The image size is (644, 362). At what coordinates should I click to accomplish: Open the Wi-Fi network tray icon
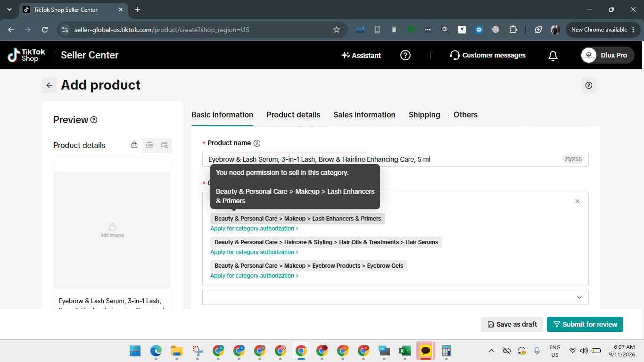point(573,351)
